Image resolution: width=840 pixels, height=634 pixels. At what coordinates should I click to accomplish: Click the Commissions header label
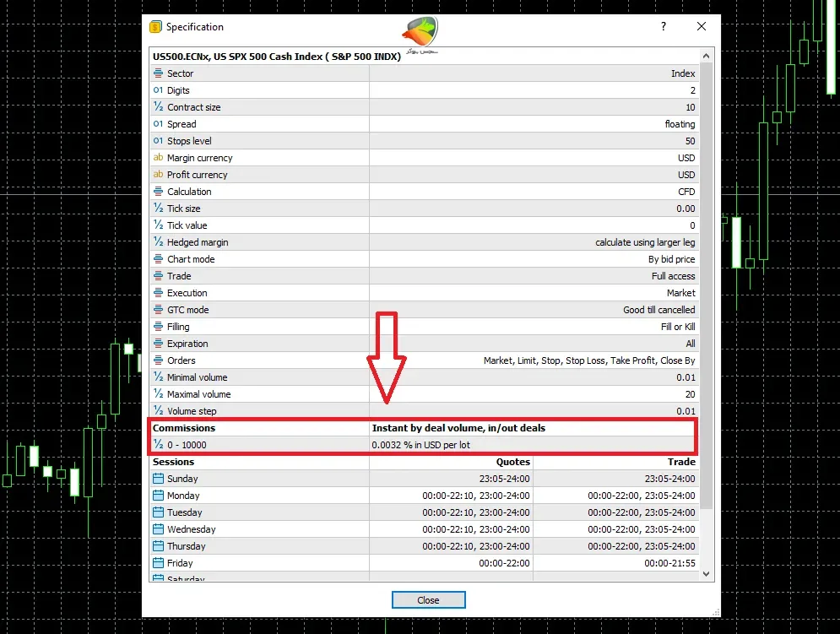point(184,428)
